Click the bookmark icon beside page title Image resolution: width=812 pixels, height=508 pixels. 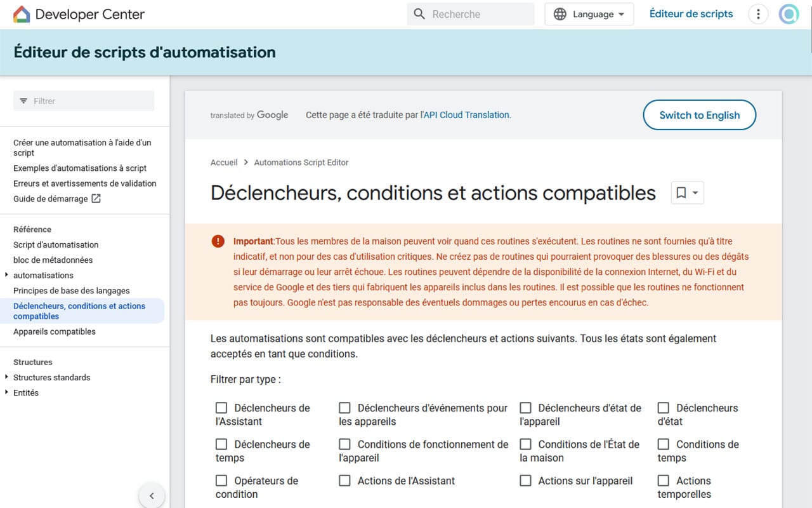681,192
